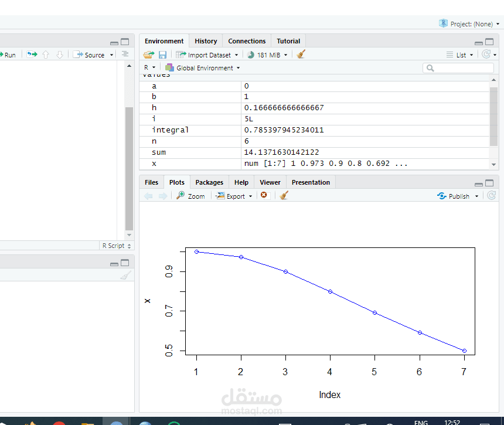The width and height of the screenshot is (504, 425).
Task: Click the editor vertical scrollbar thumb
Action: click(129, 168)
